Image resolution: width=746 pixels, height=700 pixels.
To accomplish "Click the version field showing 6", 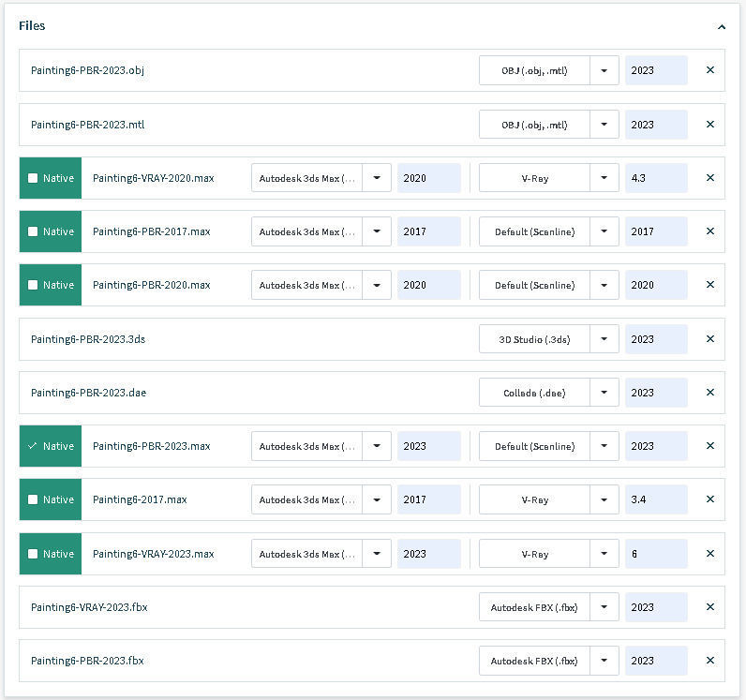I will [x=655, y=554].
